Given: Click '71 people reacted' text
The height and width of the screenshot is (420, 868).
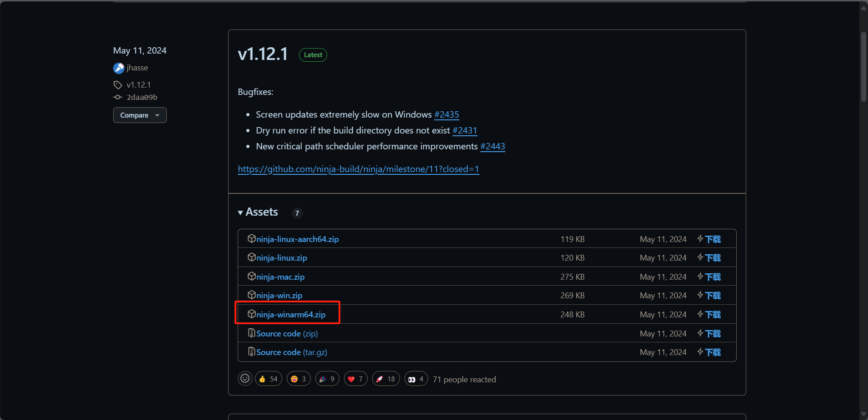Looking at the screenshot, I should click(x=464, y=380).
